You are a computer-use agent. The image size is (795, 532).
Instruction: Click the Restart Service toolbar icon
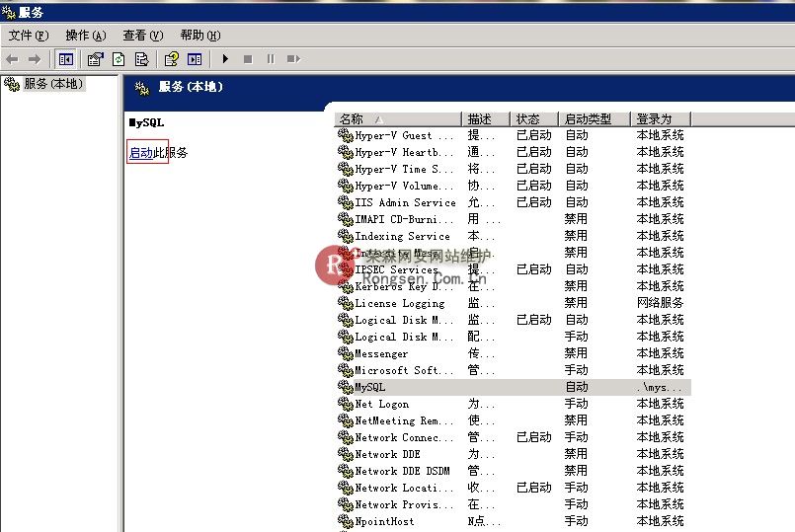coord(293,59)
